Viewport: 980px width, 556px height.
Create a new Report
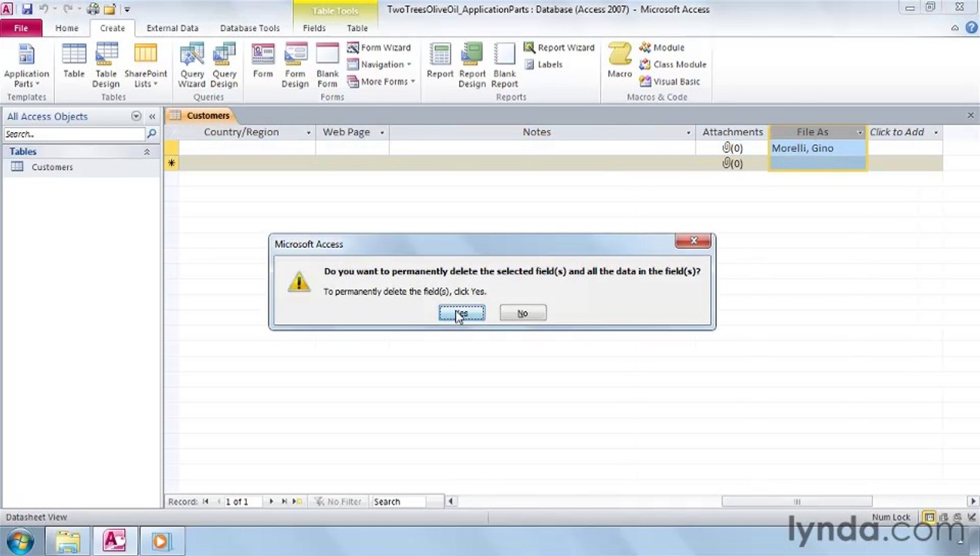click(440, 62)
